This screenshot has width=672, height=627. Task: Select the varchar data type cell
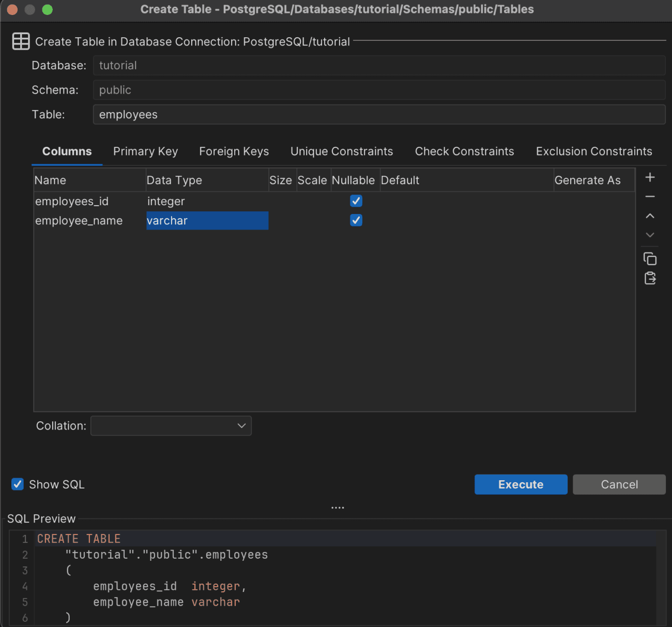tap(207, 220)
